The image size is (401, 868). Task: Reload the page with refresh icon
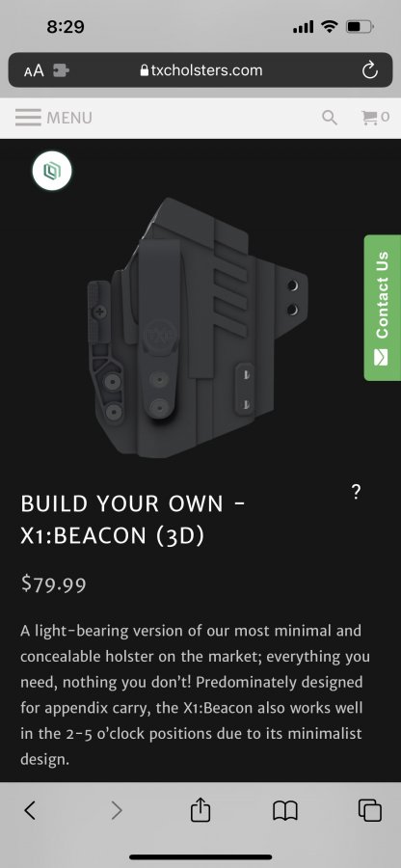pos(369,70)
